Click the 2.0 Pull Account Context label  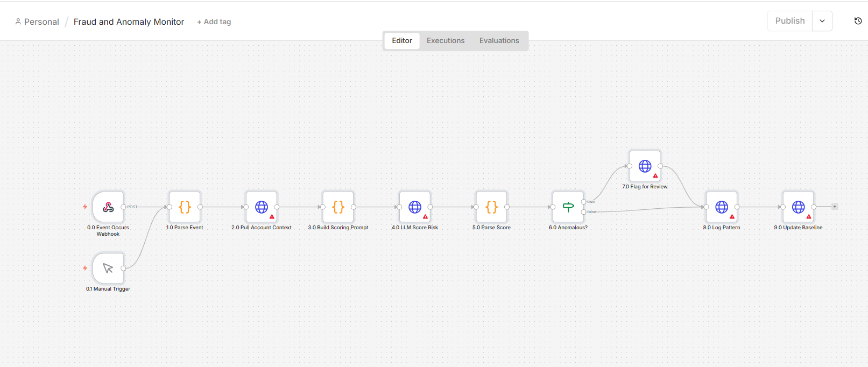point(262,228)
